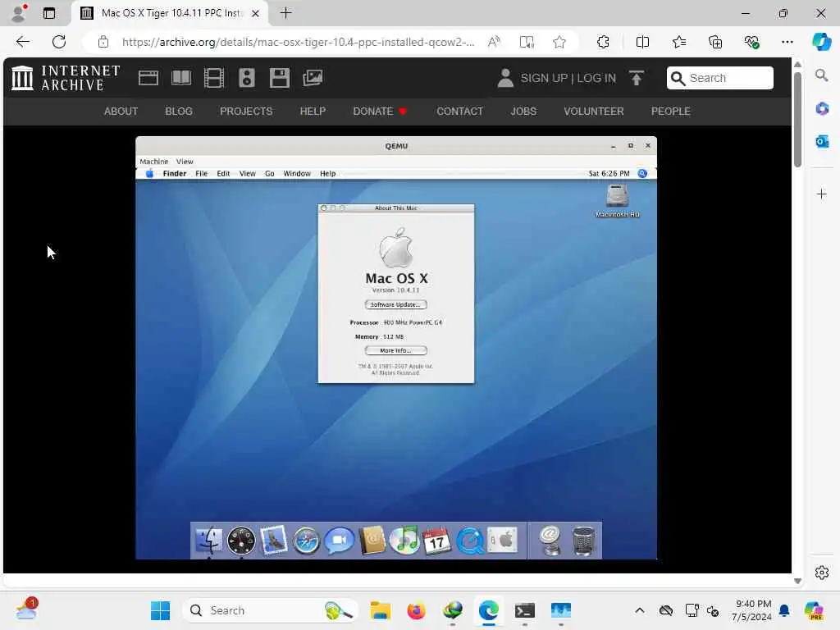Viewport: 840px width, 630px height.
Task: Close the About This Mac window
Action: point(323,208)
